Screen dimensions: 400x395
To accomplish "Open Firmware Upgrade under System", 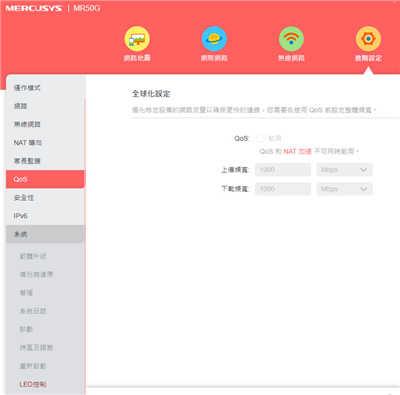I will [x=33, y=256].
